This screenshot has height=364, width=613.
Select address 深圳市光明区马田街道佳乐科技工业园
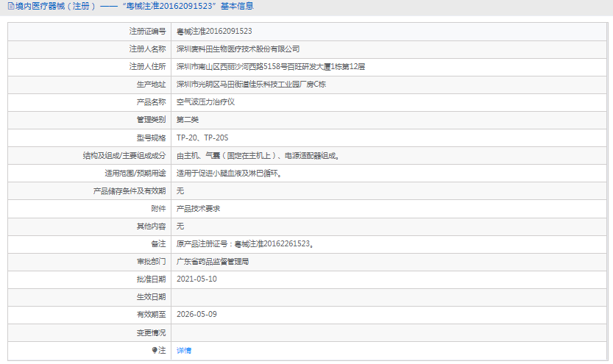[x=238, y=85]
